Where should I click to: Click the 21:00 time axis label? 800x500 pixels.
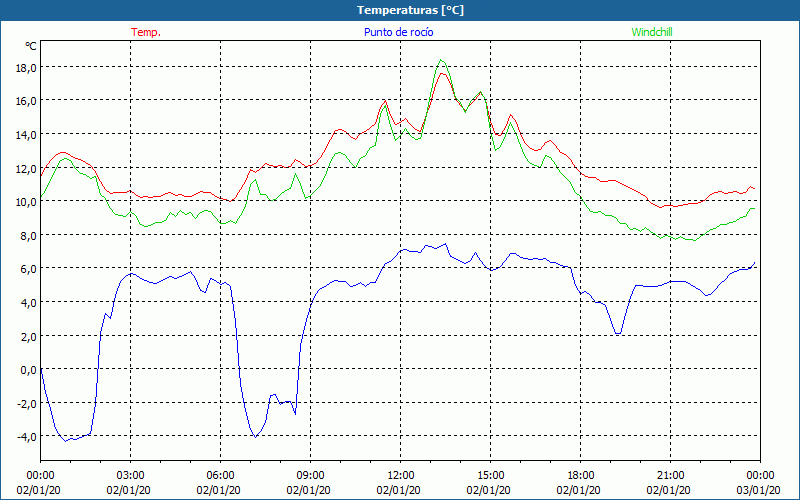coord(670,475)
